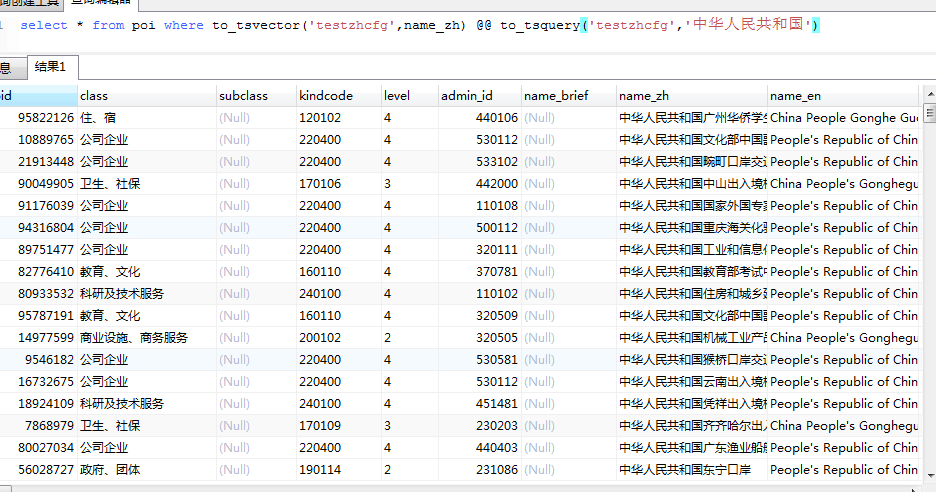Click admin_id cell 320505

(x=479, y=338)
